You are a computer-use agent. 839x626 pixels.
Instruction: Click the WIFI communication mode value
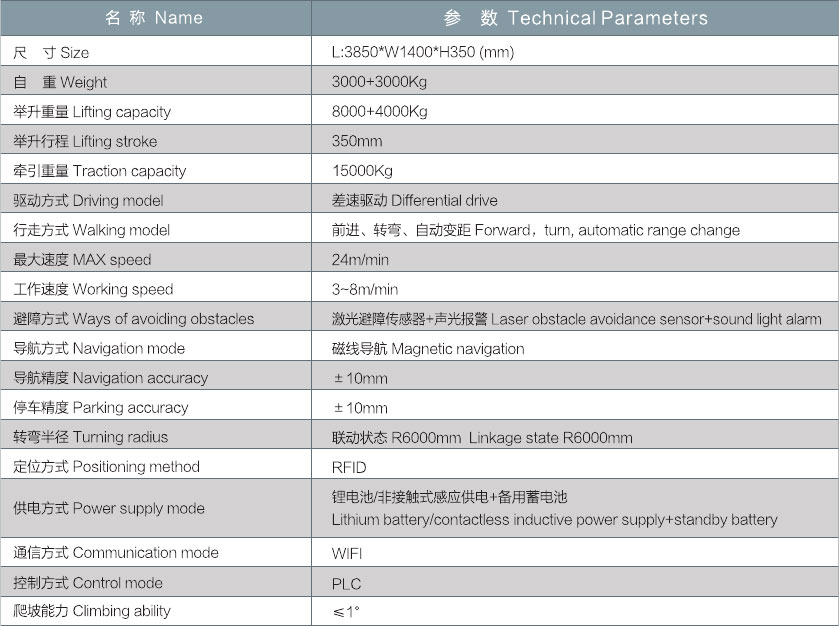(x=348, y=553)
